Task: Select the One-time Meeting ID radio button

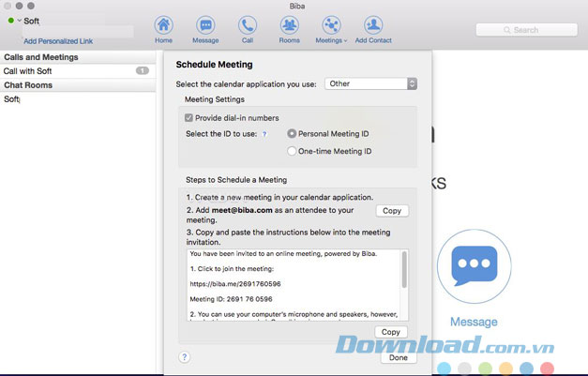Action: tap(292, 151)
